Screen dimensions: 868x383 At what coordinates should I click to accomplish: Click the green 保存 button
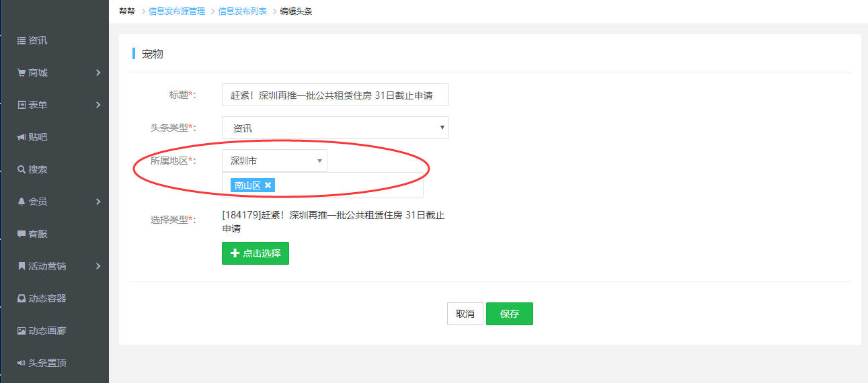click(x=509, y=314)
